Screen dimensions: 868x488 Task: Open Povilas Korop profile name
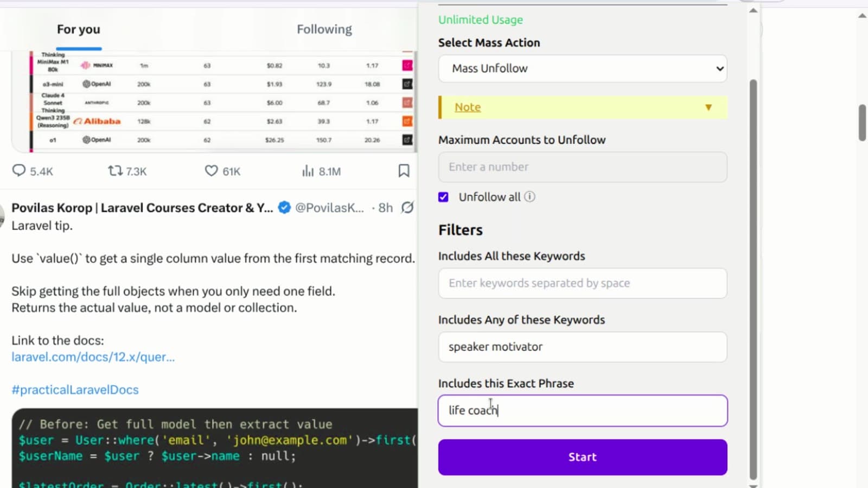[142, 208]
